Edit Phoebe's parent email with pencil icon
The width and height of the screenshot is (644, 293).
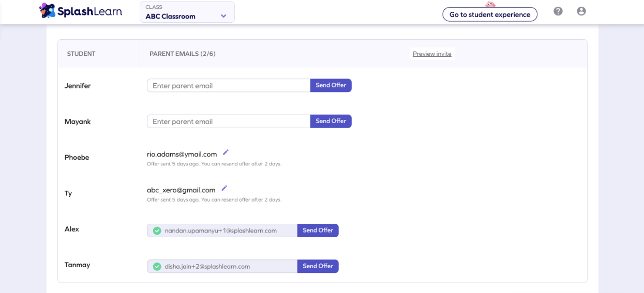tap(226, 152)
